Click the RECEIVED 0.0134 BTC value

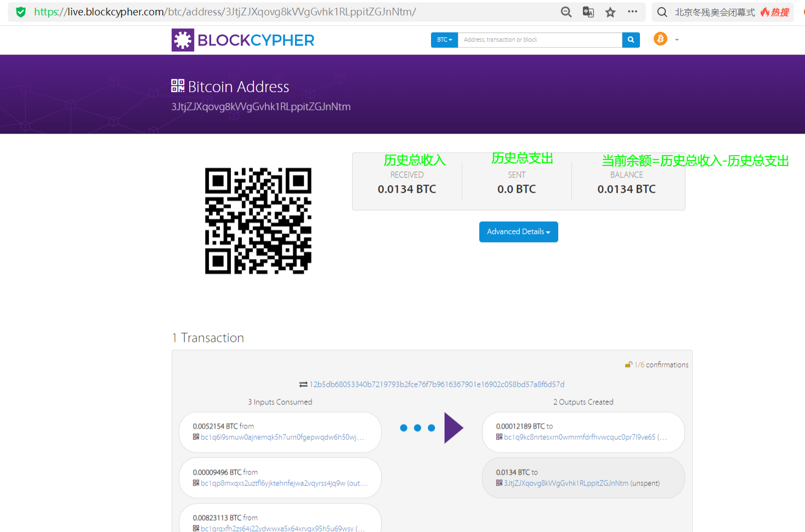tap(407, 189)
